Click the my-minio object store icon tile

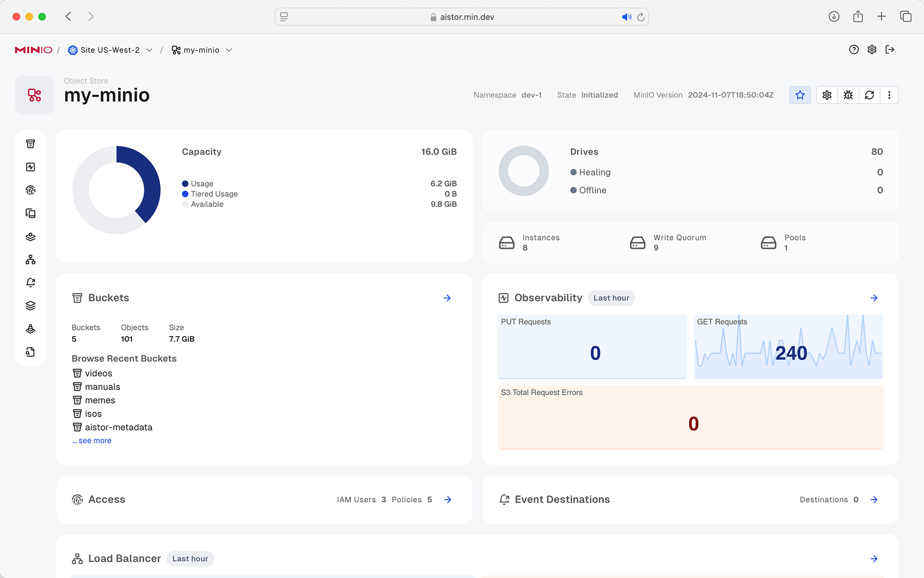point(34,95)
